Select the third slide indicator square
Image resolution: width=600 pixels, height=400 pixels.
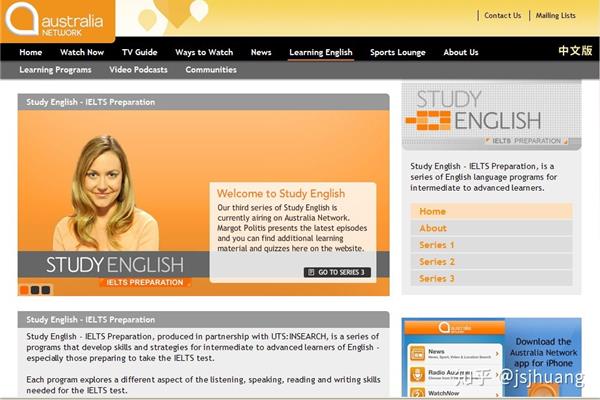pyautogui.click(x=46, y=290)
